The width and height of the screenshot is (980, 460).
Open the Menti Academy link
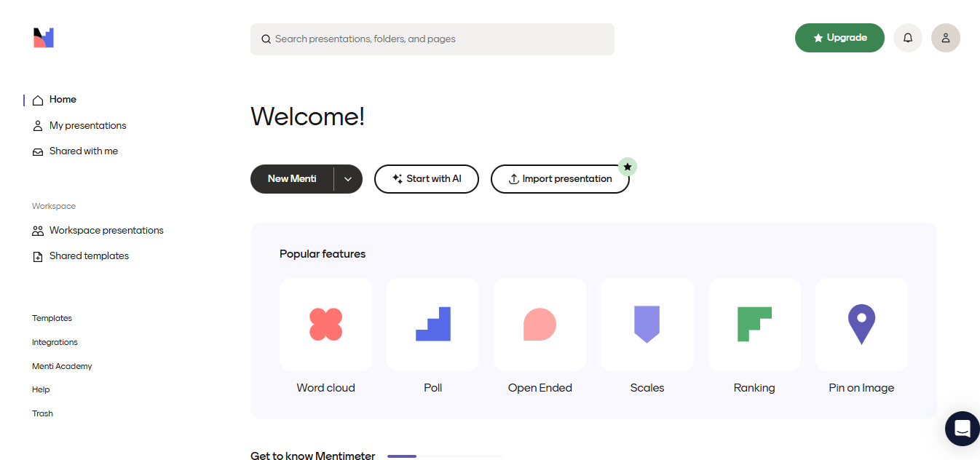tap(62, 366)
